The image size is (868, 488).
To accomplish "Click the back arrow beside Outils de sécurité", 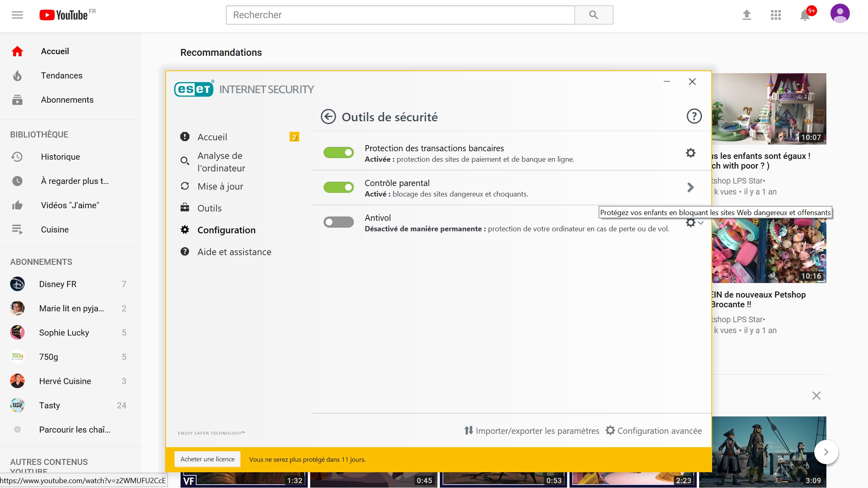I will 328,117.
